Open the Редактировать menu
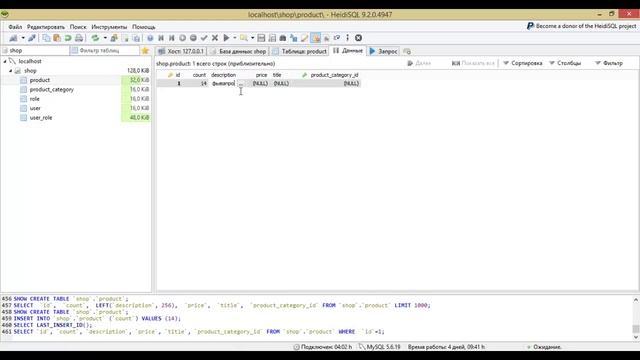 point(46,27)
